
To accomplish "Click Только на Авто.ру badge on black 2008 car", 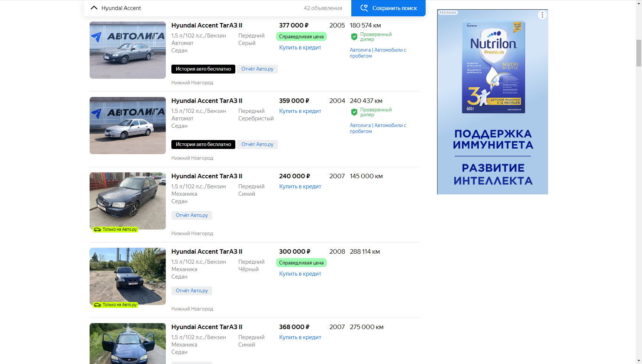I will point(115,305).
